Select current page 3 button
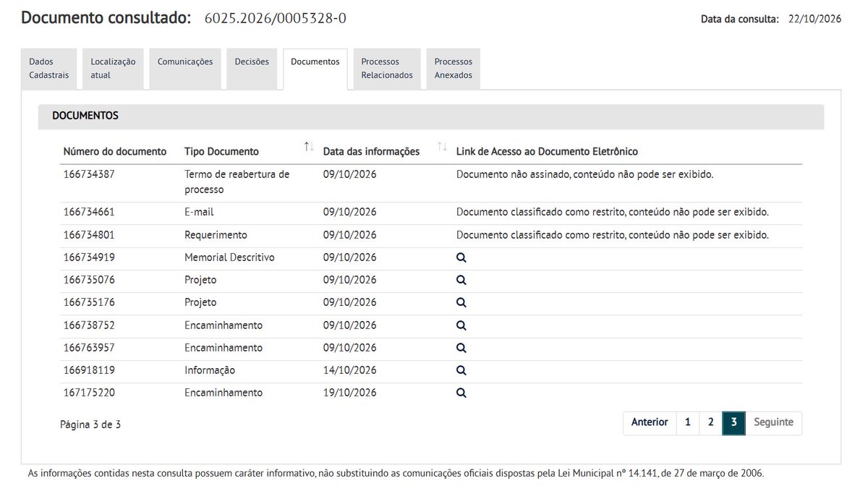This screenshot has width=868, height=486. tap(733, 422)
